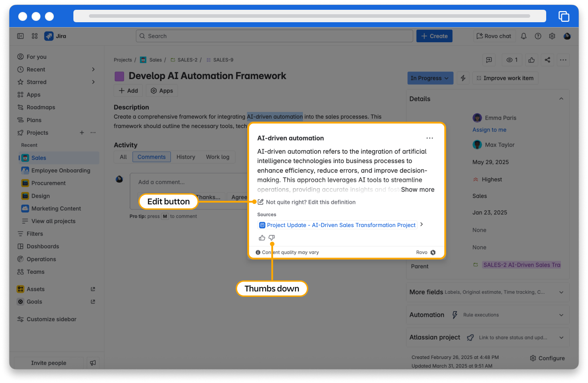
Task: Click the Add button under title
Action: 128,91
